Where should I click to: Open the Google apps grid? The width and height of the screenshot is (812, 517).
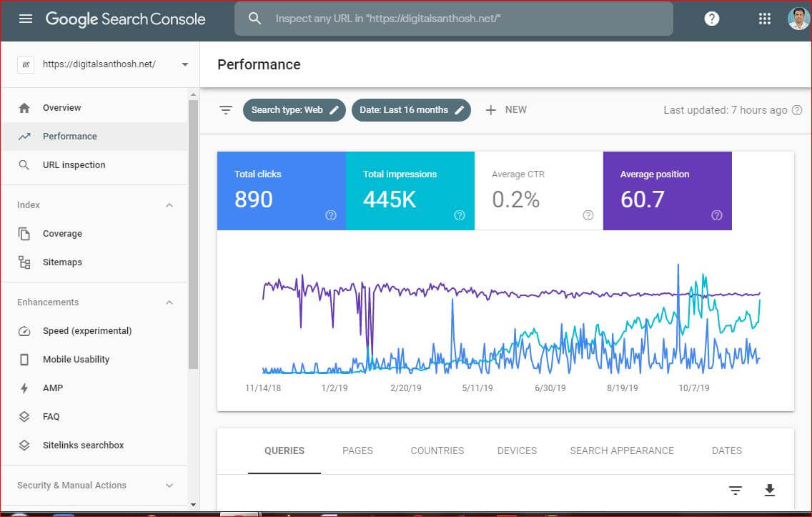click(x=764, y=19)
